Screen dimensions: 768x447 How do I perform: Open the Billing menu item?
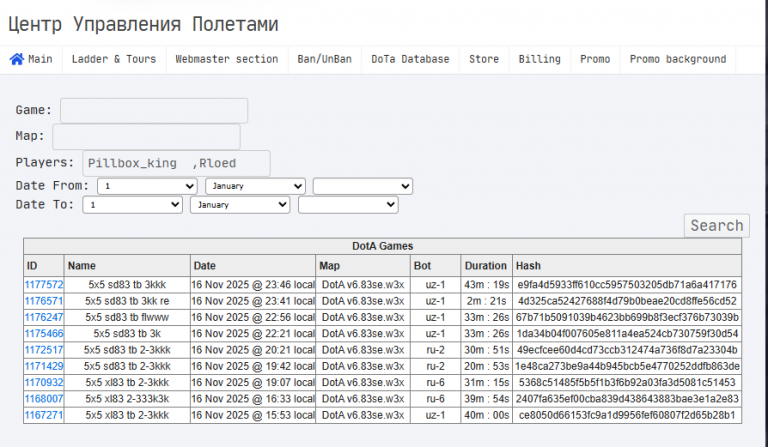point(539,59)
